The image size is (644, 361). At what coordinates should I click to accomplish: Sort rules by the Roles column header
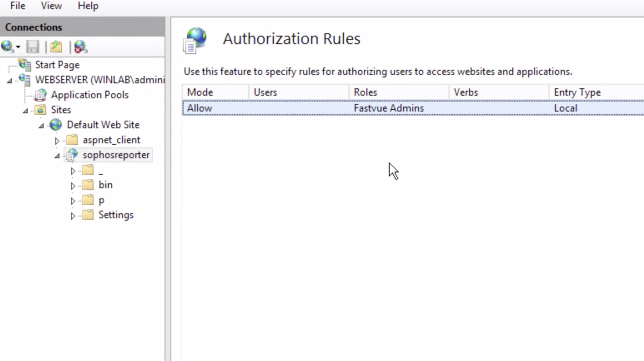coord(365,92)
